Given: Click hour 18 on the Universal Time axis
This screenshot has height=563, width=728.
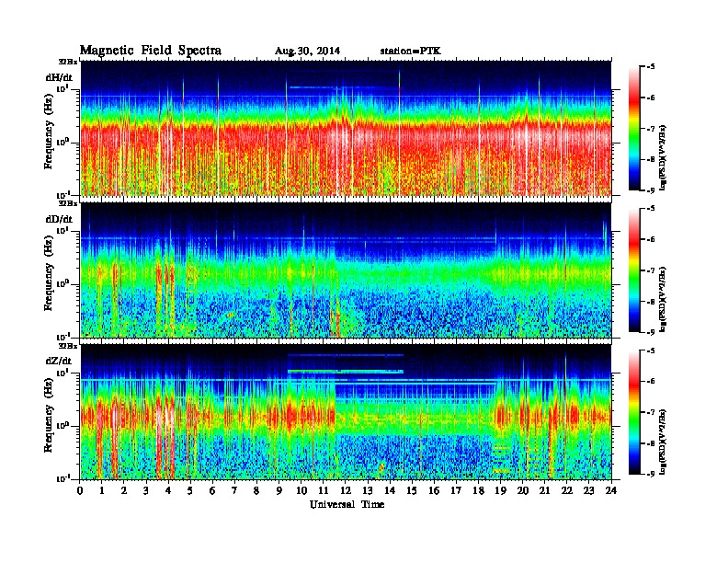Looking at the screenshot, I should (x=478, y=491).
